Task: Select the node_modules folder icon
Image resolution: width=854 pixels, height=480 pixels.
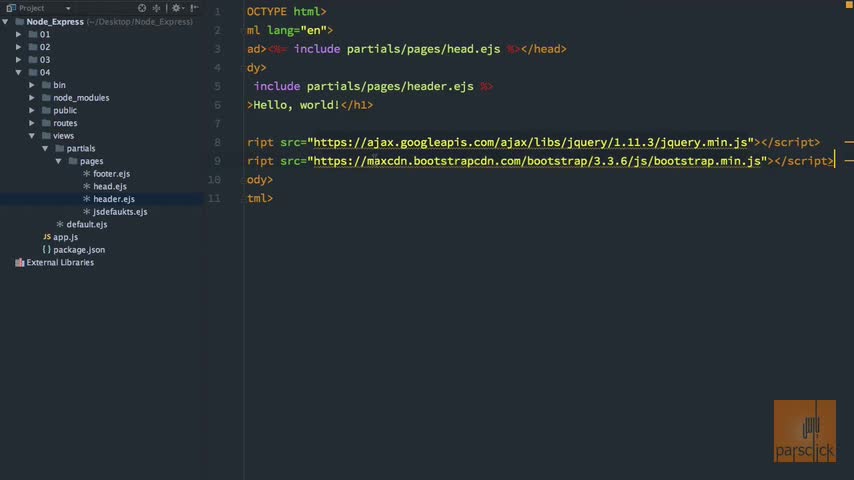Action: pyautogui.click(x=46, y=98)
